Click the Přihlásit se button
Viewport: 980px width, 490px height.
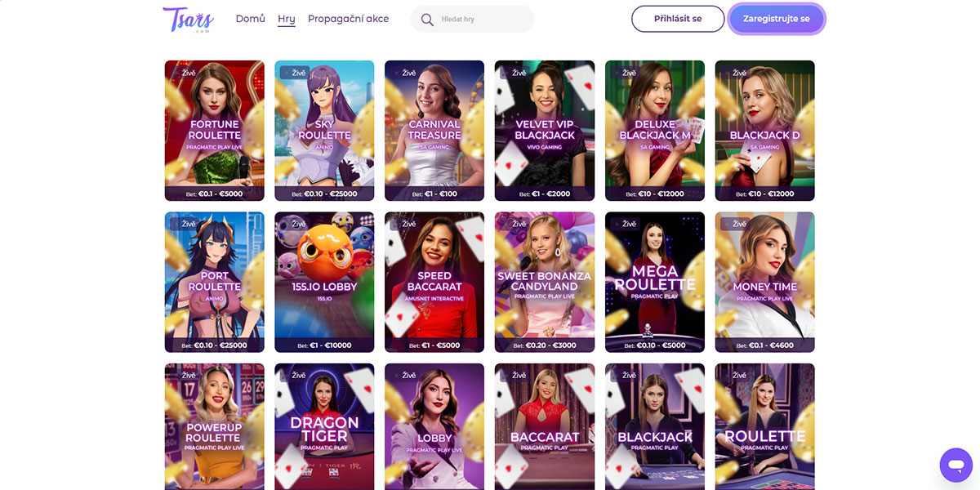coord(678,19)
